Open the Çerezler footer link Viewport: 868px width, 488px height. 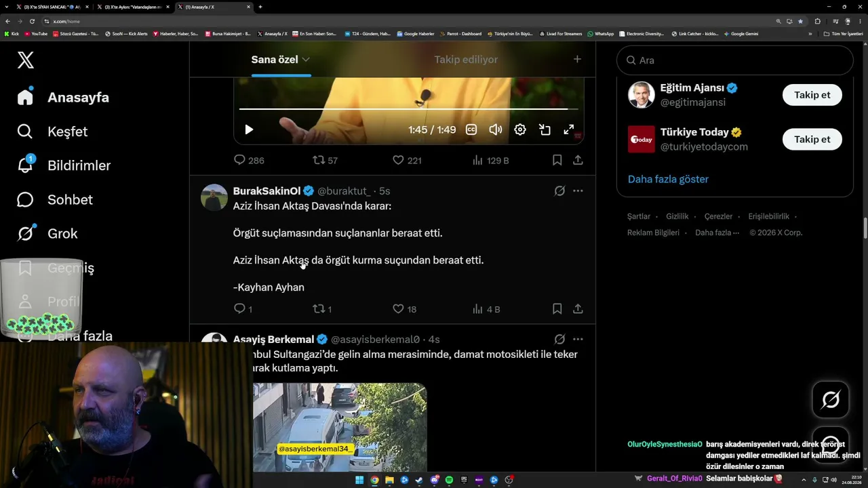718,216
